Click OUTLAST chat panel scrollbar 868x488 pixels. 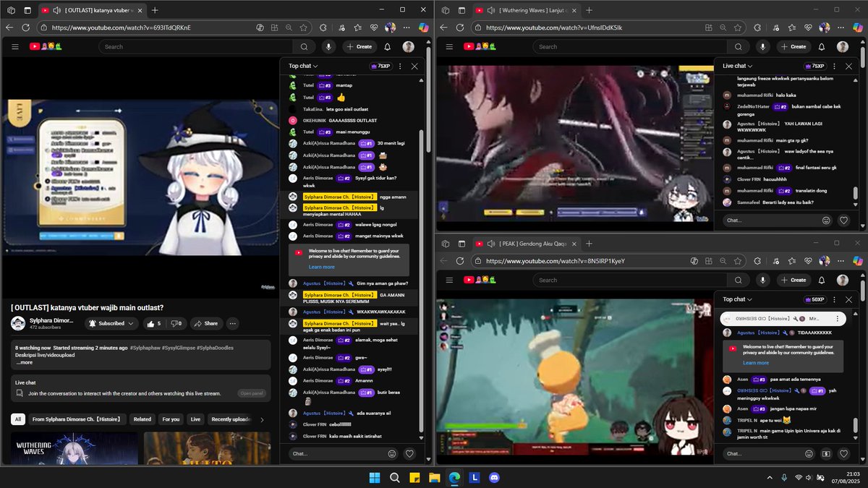point(422,281)
